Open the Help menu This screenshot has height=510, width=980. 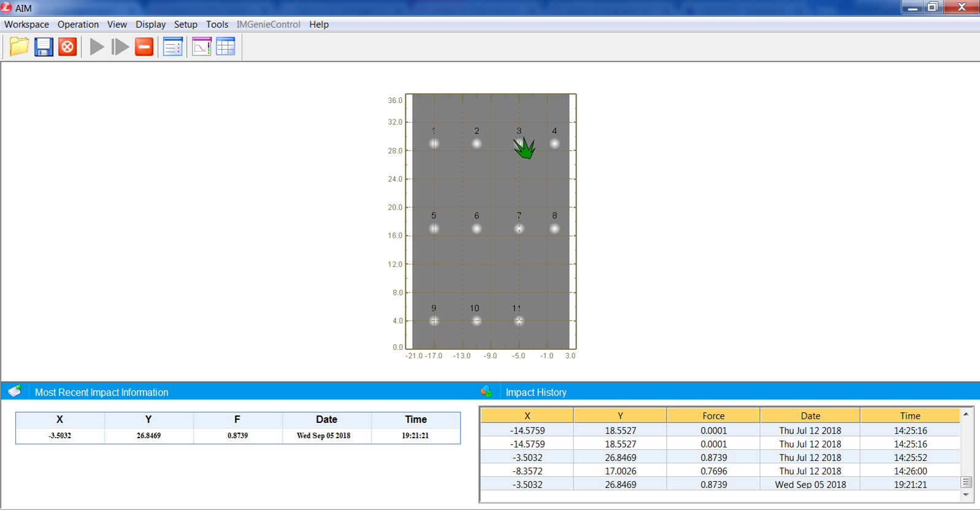pyautogui.click(x=318, y=25)
